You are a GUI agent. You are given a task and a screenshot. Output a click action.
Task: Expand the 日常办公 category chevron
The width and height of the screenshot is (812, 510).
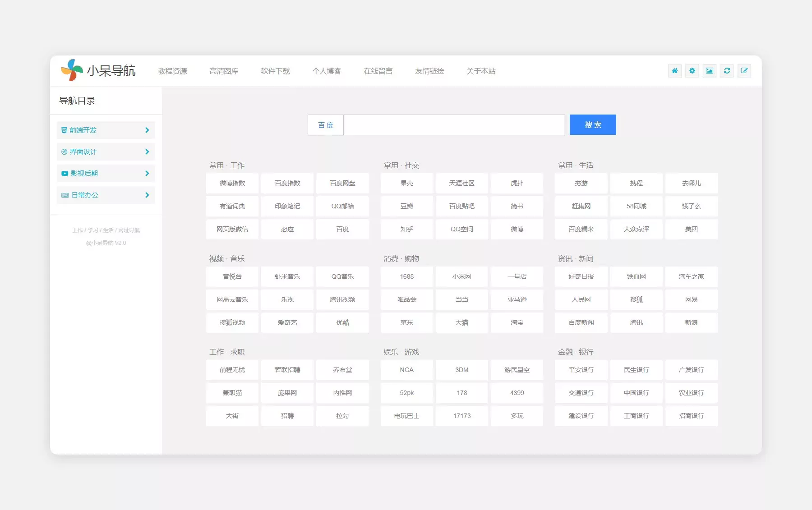coord(147,195)
